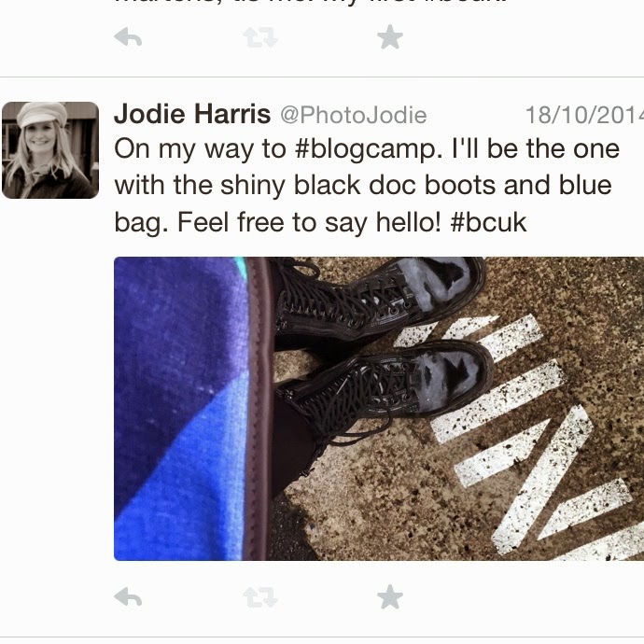Open tweet text about shiny black doc boots
The height and width of the screenshot is (644, 644).
coord(363,186)
